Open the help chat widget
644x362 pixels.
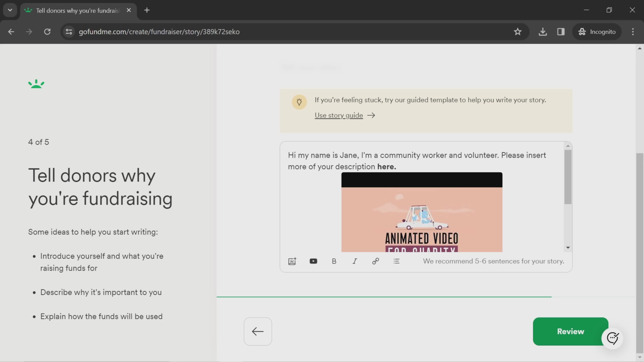[x=612, y=338]
